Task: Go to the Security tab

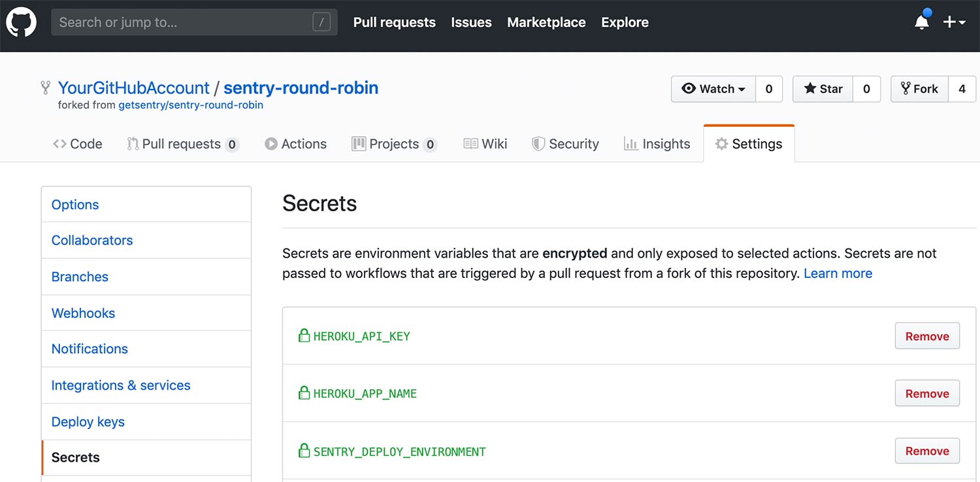Action: tap(565, 144)
